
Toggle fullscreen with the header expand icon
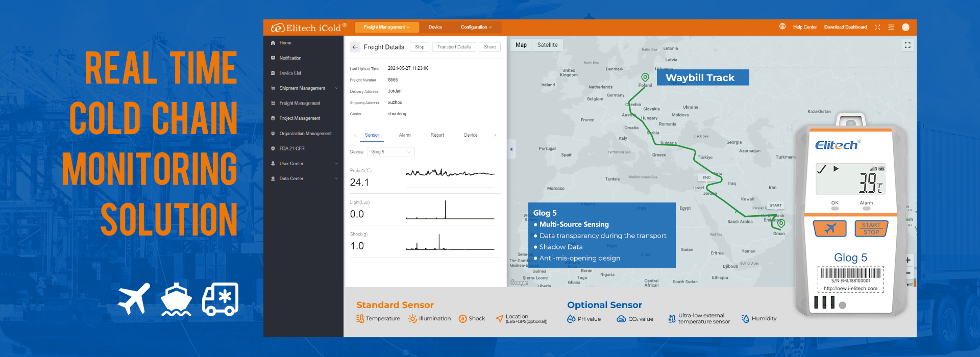click(877, 27)
